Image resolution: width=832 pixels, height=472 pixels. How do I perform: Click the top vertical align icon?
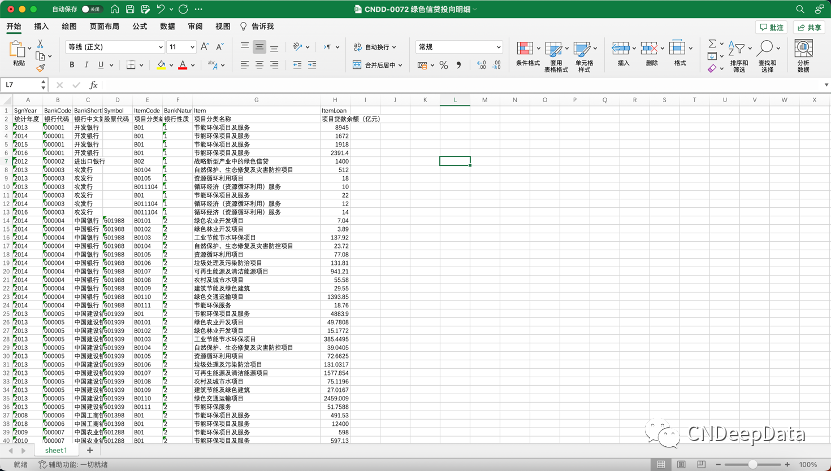pos(245,47)
